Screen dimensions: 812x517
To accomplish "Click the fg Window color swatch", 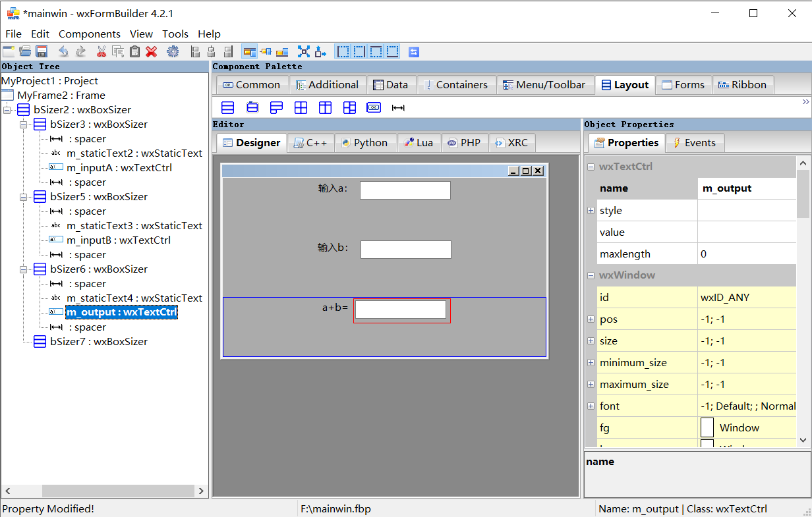I will [x=707, y=427].
